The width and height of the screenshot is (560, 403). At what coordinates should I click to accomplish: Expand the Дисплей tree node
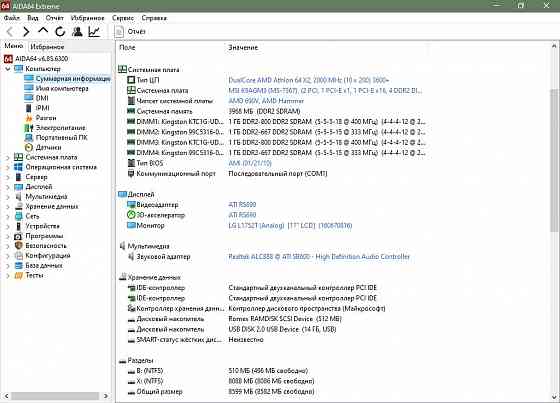click(x=8, y=187)
